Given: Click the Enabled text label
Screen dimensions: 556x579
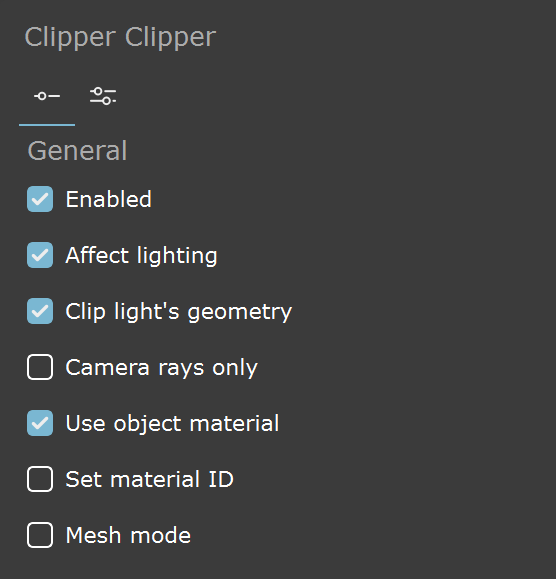Looking at the screenshot, I should 109,199.
